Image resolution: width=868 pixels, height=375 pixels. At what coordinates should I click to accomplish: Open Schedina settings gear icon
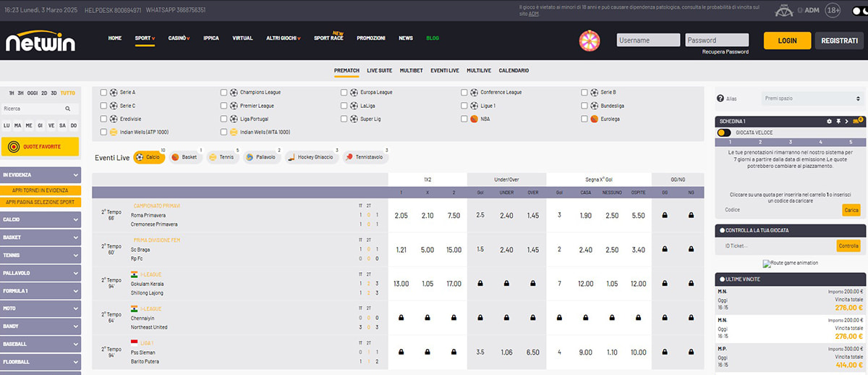(830, 121)
